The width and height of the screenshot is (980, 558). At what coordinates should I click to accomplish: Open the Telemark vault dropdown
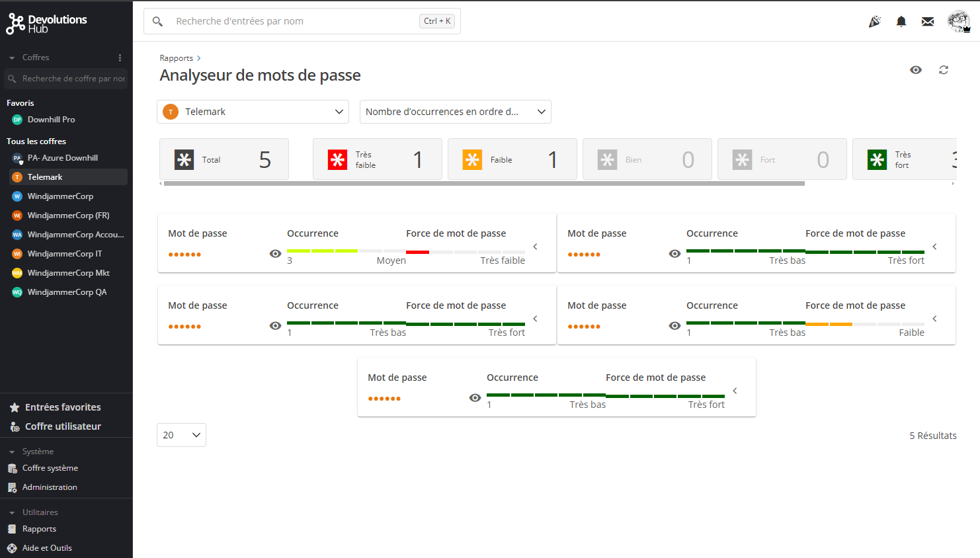pos(253,112)
